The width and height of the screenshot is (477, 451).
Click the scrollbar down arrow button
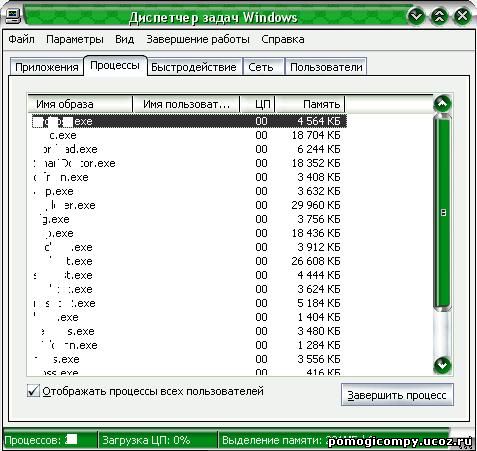(x=442, y=365)
